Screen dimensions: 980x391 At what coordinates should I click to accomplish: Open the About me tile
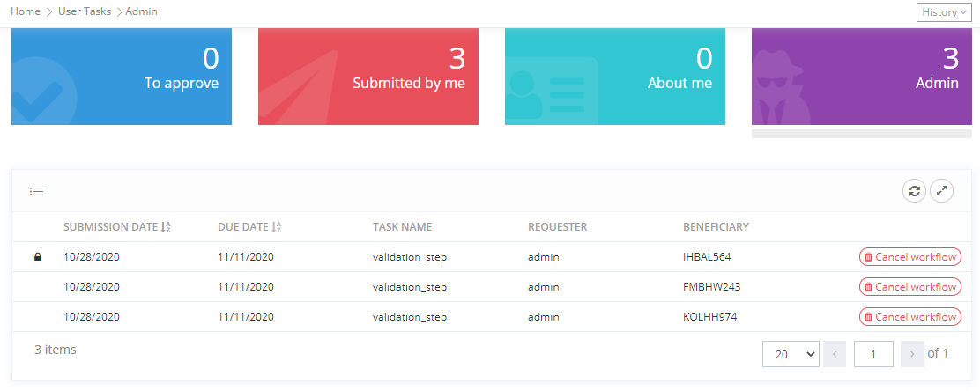[x=615, y=77]
